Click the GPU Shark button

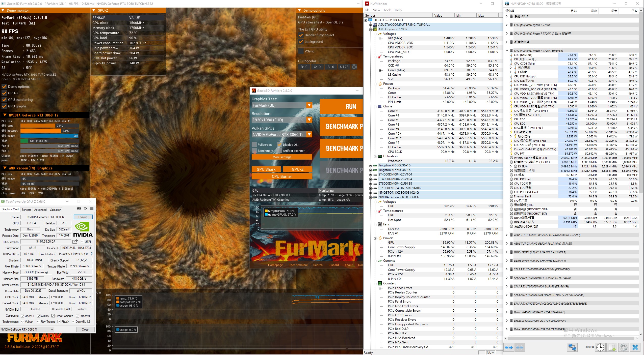[266, 169]
